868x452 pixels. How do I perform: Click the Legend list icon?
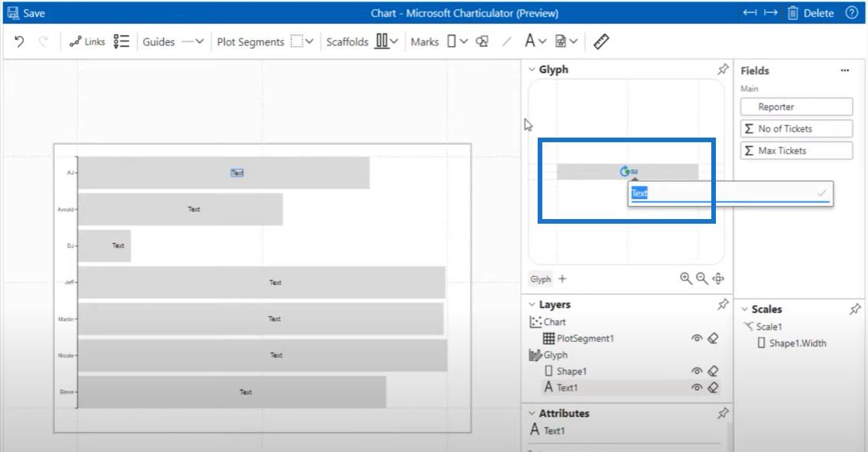click(x=121, y=42)
